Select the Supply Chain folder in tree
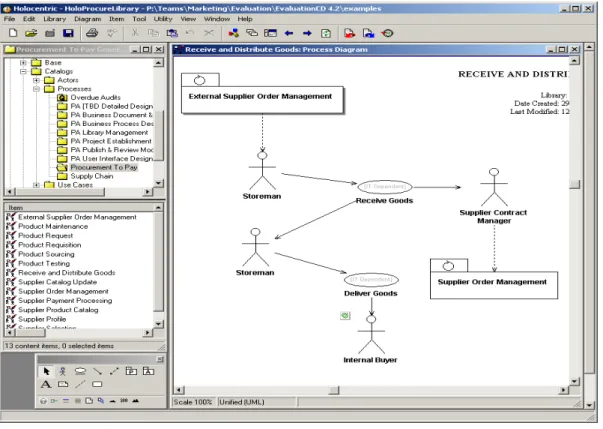Screen dimensions: 603x429 point(92,176)
